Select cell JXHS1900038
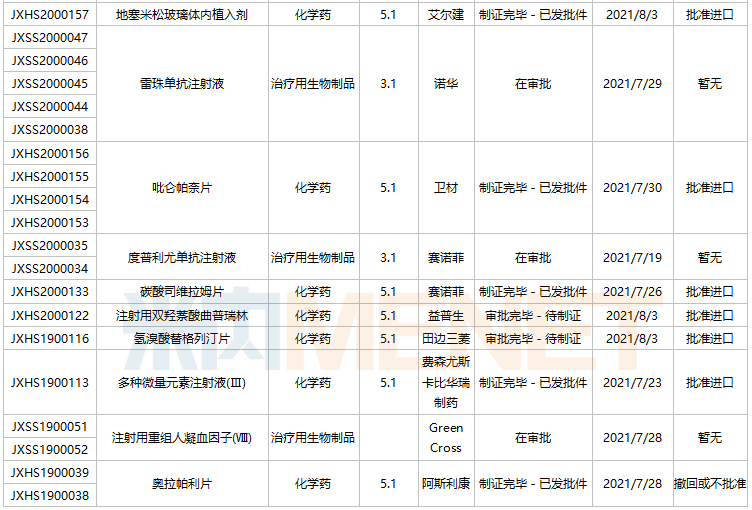Image resolution: width=752 pixels, height=510 pixels. 50,496
